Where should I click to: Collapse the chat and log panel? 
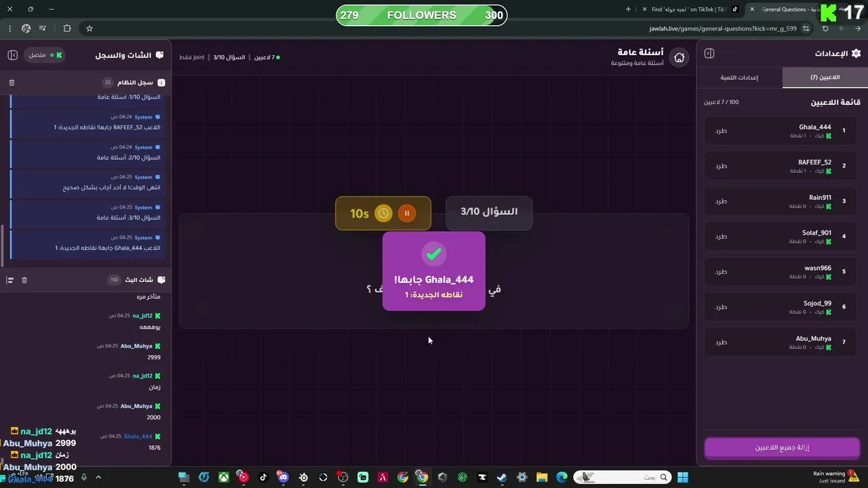(x=12, y=55)
